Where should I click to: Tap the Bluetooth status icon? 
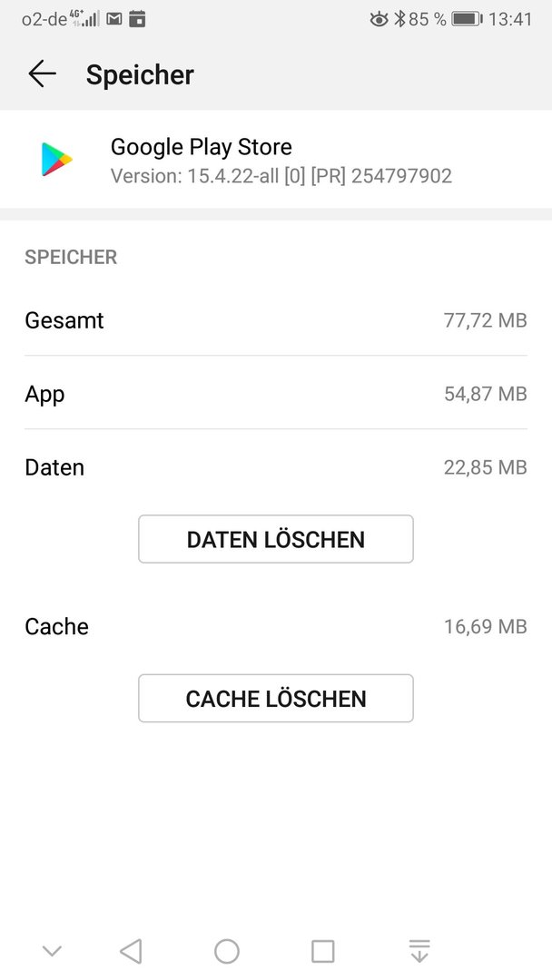point(399,19)
